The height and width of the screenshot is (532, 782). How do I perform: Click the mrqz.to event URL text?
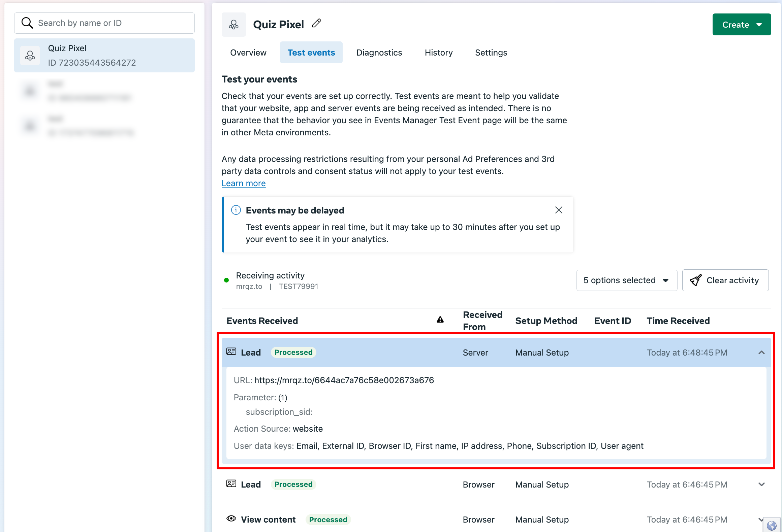[344, 380]
